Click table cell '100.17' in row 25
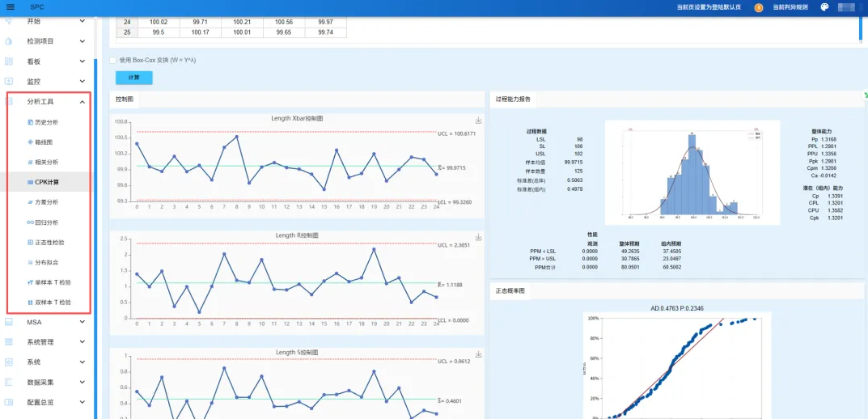The width and height of the screenshot is (868, 419). 200,32
